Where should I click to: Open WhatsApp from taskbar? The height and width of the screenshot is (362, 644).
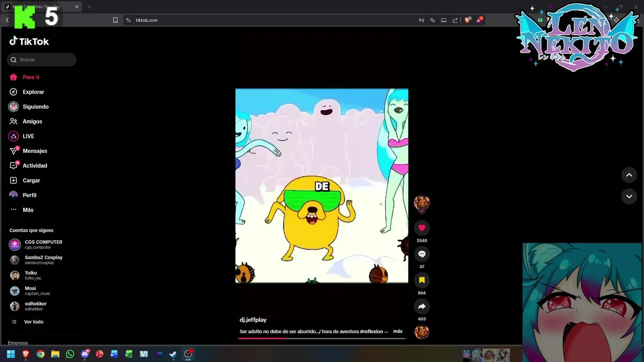coord(70,354)
